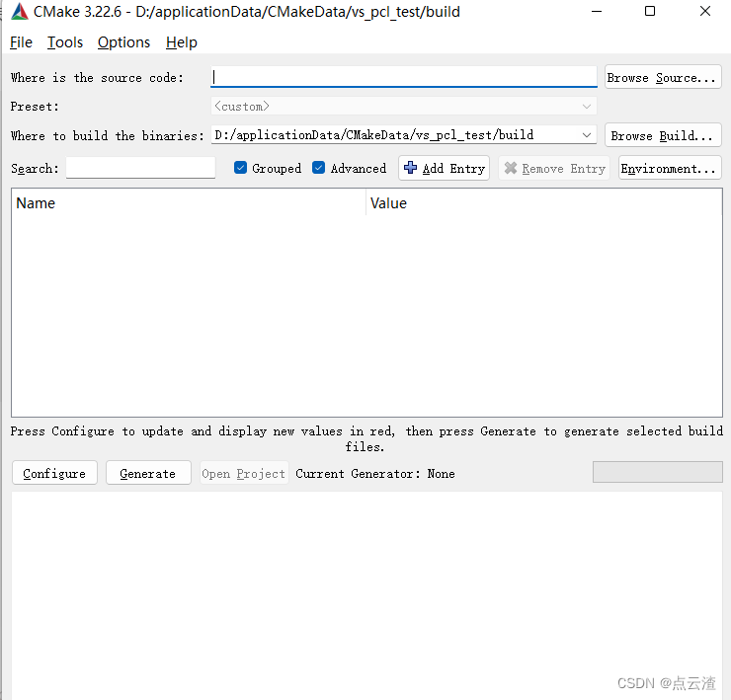Image resolution: width=731 pixels, height=700 pixels.
Task: Click the Open Project button
Action: (244, 473)
